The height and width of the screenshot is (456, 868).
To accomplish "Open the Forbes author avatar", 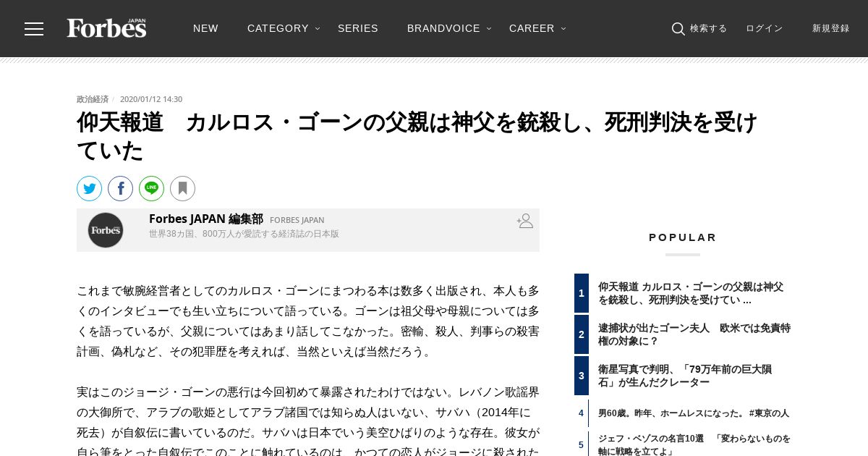I will point(106,230).
